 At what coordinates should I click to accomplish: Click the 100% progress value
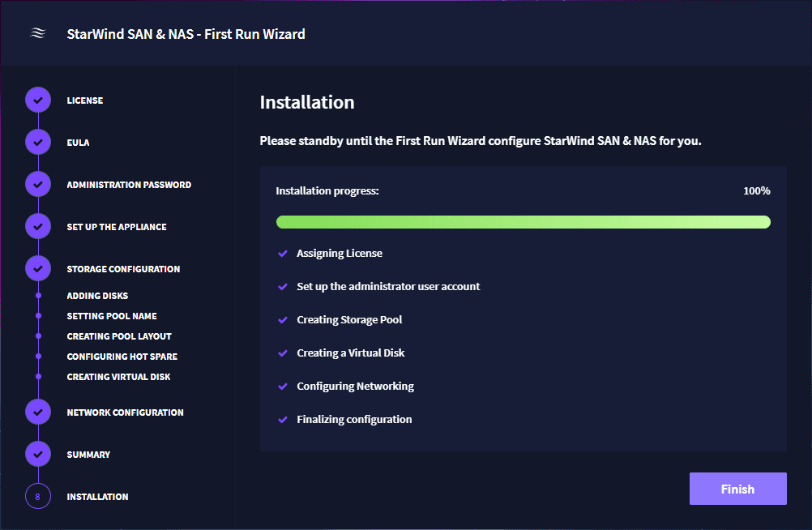[757, 190]
